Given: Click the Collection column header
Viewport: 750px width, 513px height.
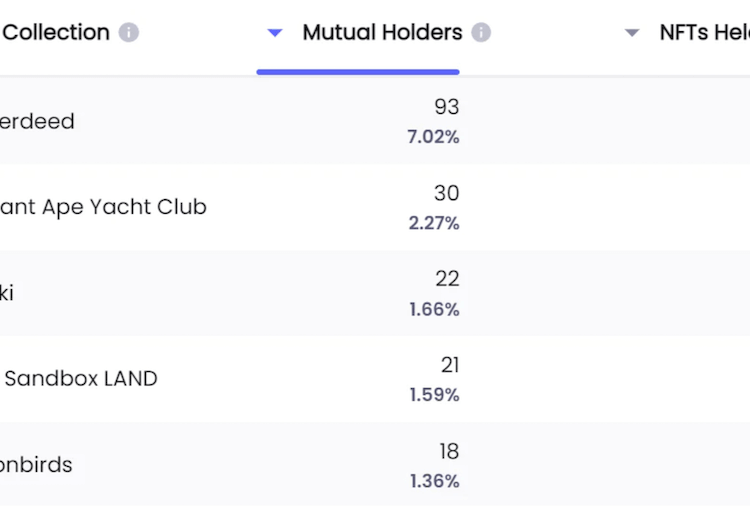Looking at the screenshot, I should pyautogui.click(x=56, y=33).
